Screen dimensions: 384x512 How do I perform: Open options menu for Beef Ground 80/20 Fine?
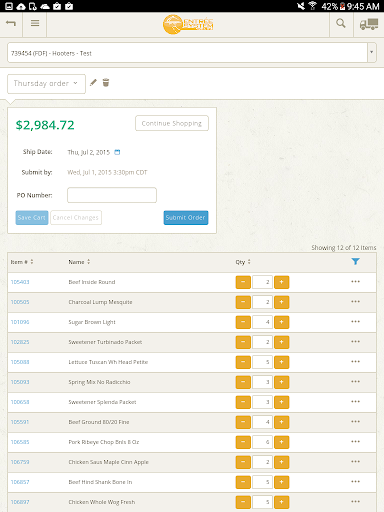point(355,422)
